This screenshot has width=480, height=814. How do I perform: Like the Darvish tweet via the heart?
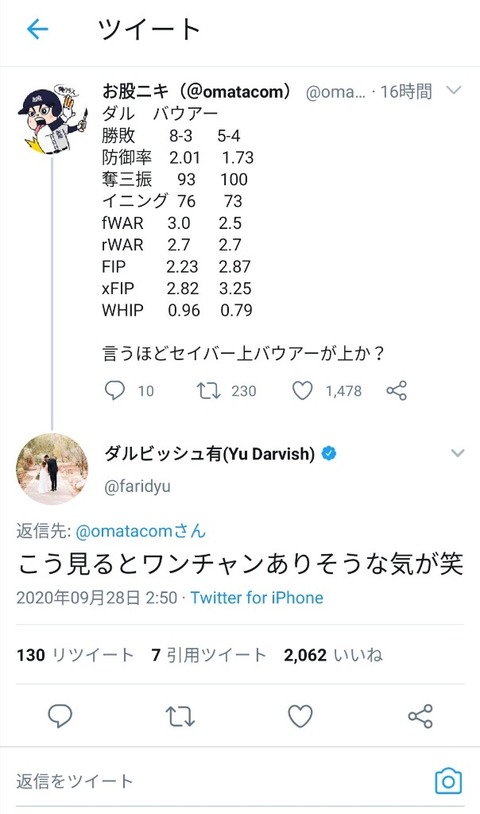(300, 716)
